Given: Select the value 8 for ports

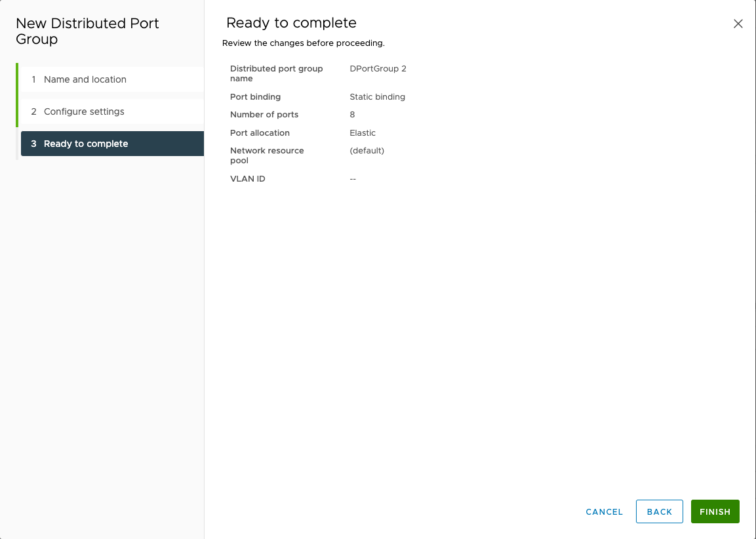Looking at the screenshot, I should [352, 114].
